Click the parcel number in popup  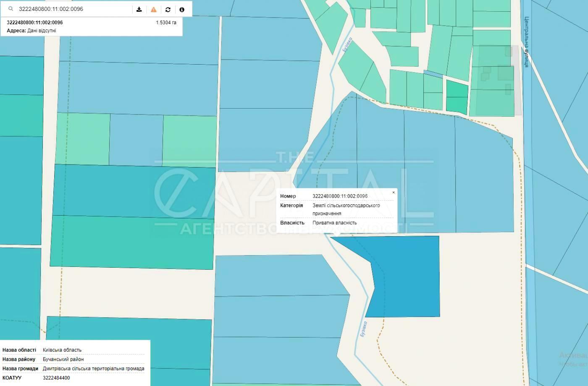click(340, 196)
